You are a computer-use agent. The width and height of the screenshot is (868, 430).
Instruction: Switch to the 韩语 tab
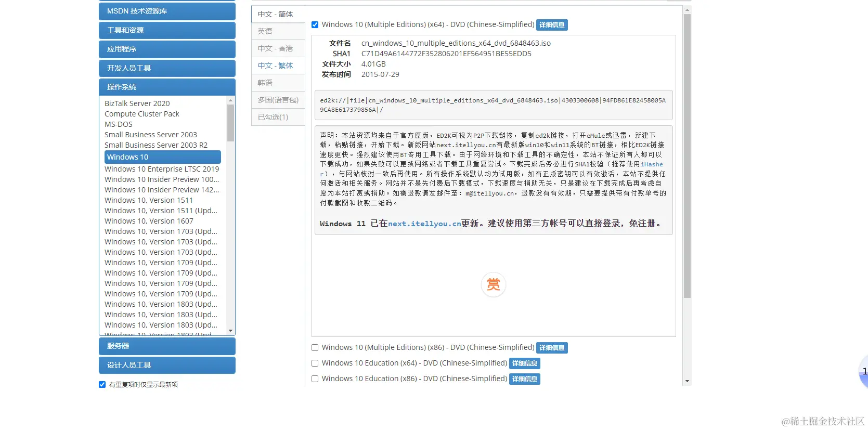(278, 83)
